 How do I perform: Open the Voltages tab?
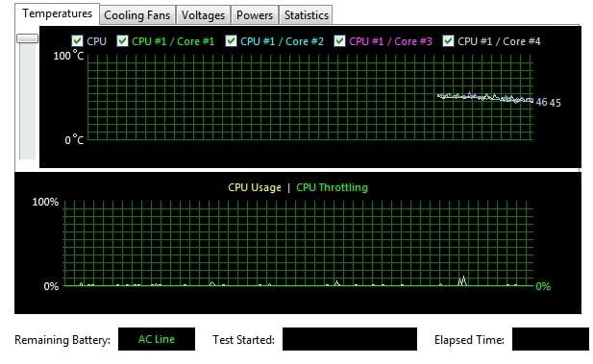[203, 15]
